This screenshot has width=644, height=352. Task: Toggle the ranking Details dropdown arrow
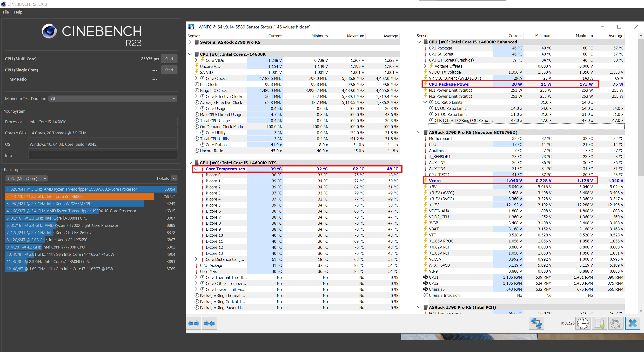174,178
